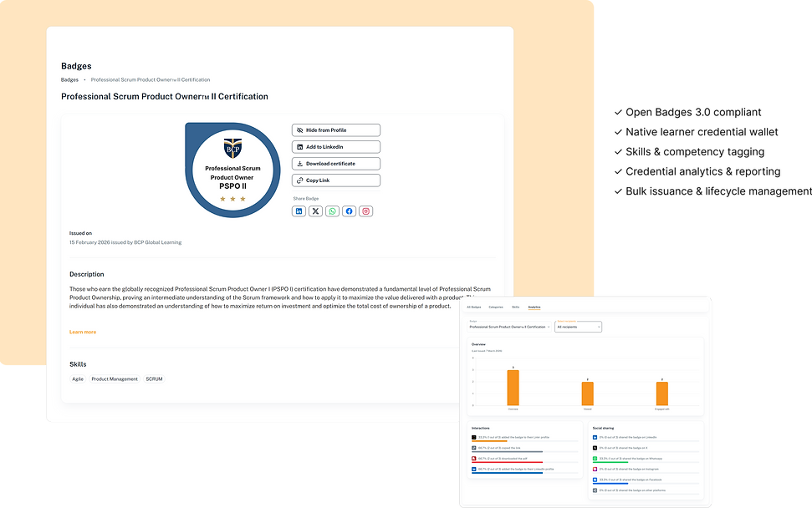Click Facebook icon in Social sharing list

click(595, 480)
